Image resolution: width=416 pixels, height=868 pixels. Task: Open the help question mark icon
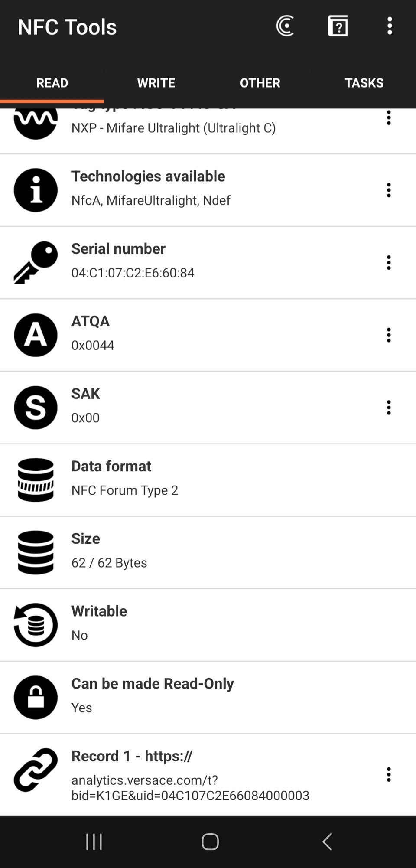pyautogui.click(x=338, y=26)
